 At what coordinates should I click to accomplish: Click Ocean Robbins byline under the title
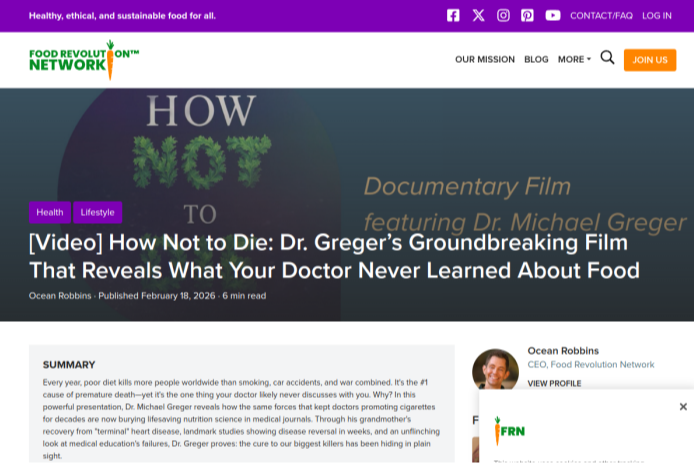[x=60, y=296]
